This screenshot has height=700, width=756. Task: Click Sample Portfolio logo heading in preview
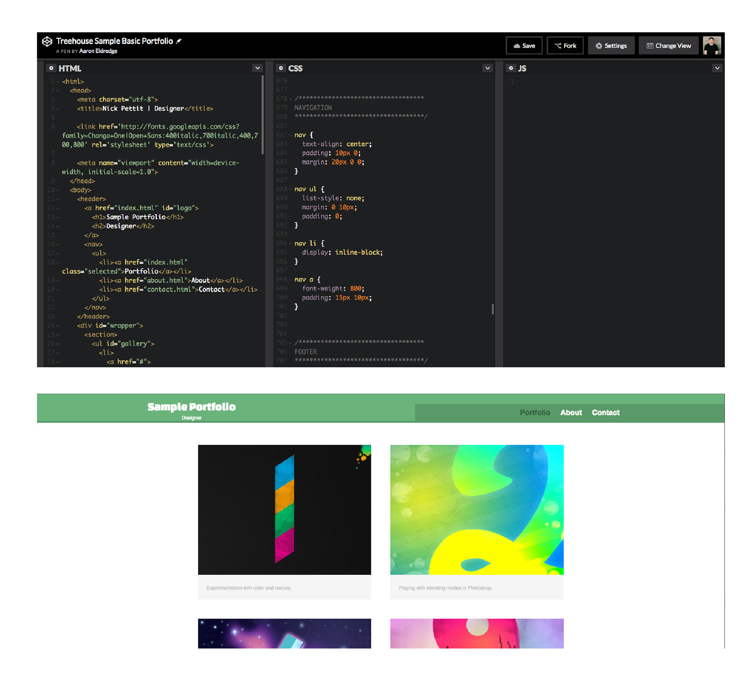[x=191, y=407]
